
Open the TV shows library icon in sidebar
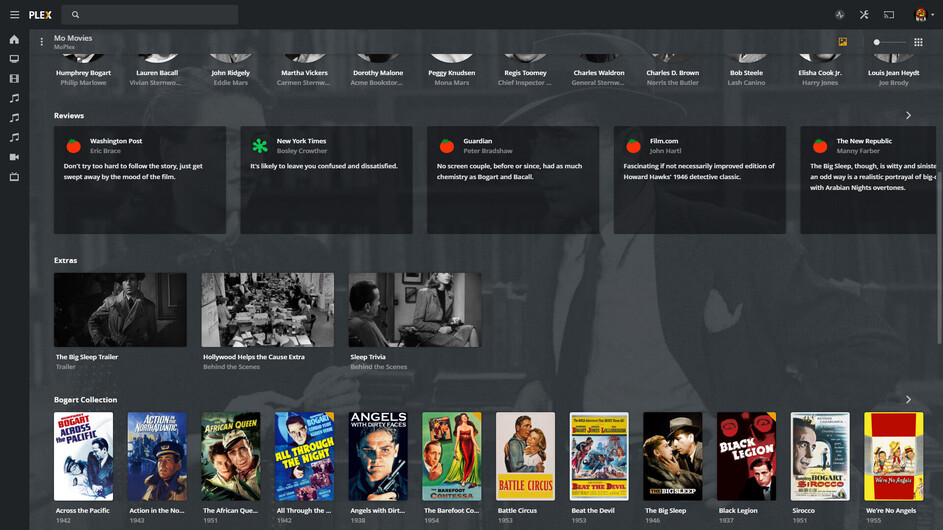(14, 59)
